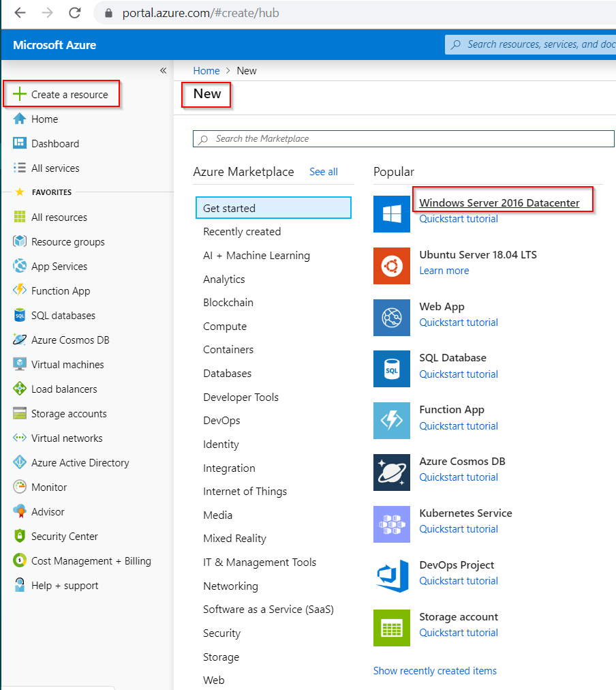This screenshot has height=690, width=616.
Task: Click the Virtual machines monitor icon
Action: 19,364
